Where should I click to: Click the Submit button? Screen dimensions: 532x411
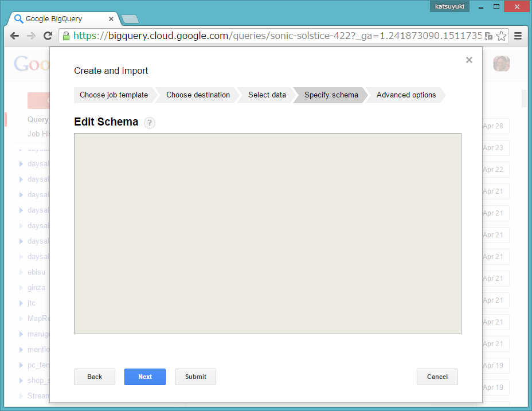195,377
